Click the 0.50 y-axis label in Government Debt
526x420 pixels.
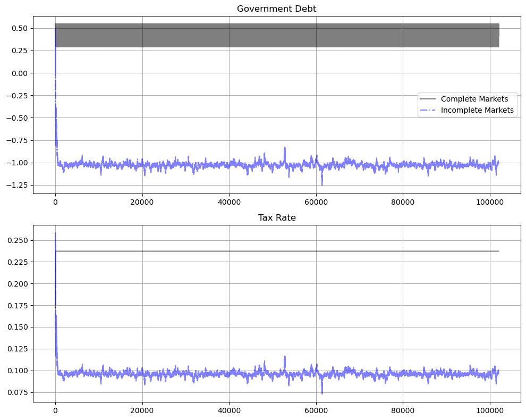(20, 28)
